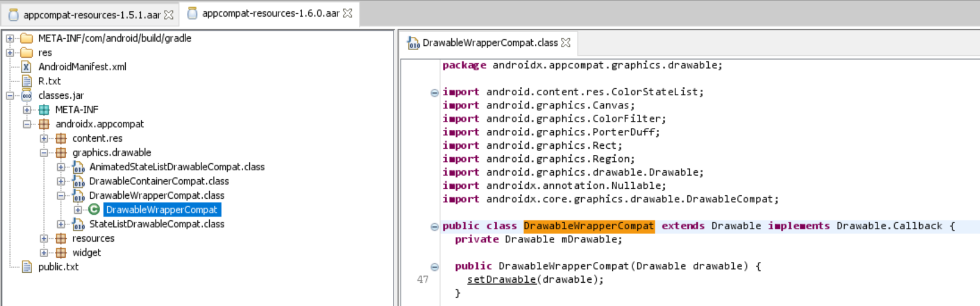Select the DrawableWrapperCompat.class editor tab

tap(489, 43)
